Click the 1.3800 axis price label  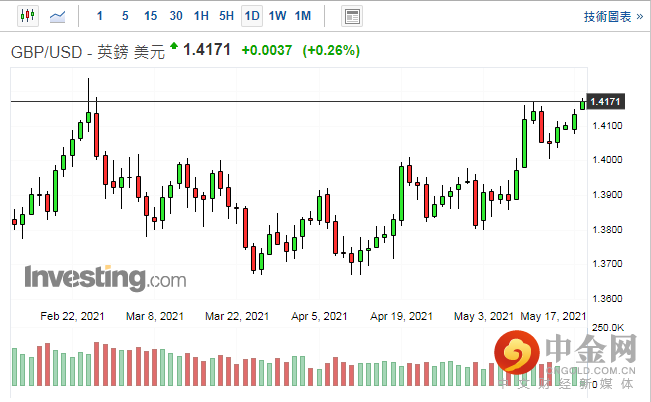coord(607,230)
